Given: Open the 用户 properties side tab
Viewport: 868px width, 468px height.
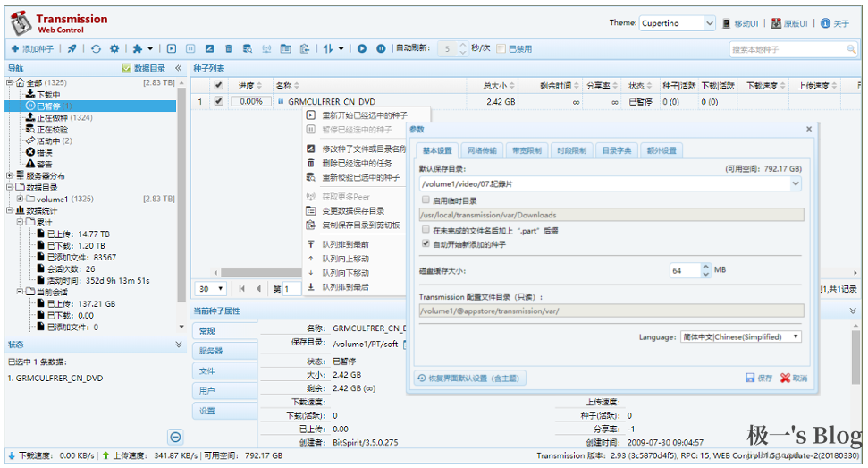Looking at the screenshot, I should tap(224, 390).
